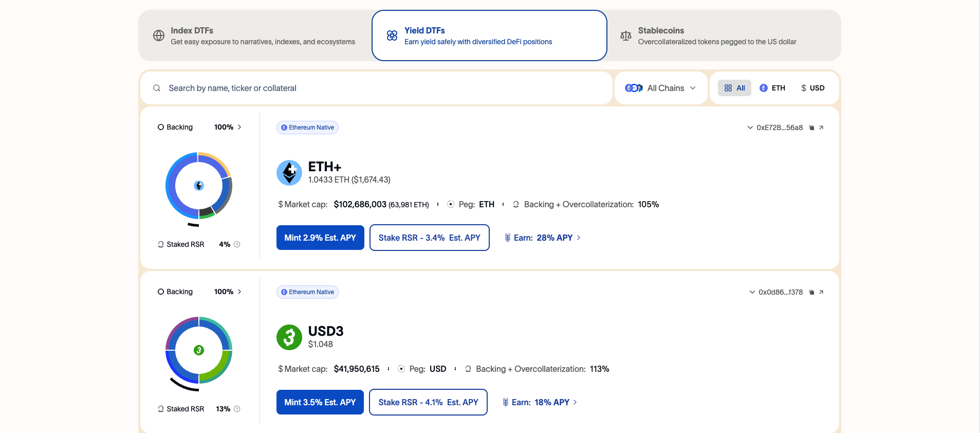Open the USD3 token title
Viewport: 980px width, 433px height.
(x=326, y=331)
